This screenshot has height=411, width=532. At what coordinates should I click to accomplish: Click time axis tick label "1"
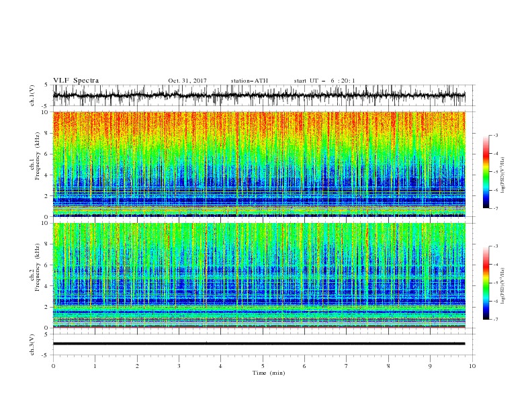tap(95, 366)
